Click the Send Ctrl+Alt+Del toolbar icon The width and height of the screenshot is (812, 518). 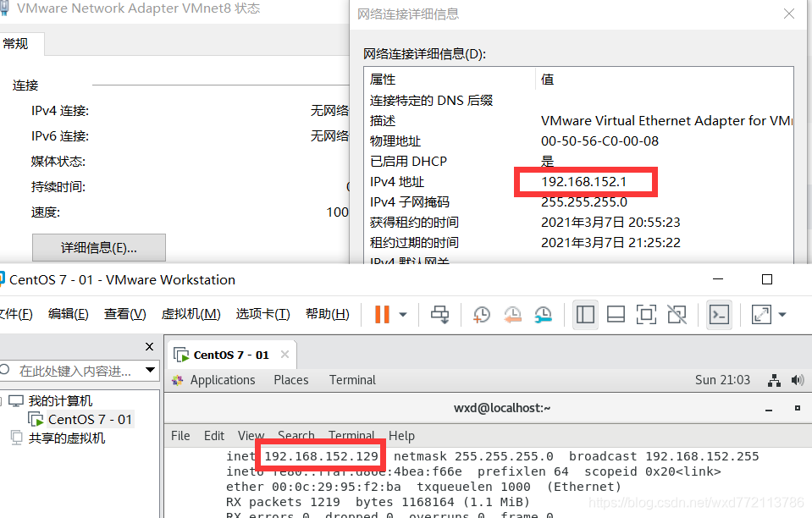[x=440, y=314]
